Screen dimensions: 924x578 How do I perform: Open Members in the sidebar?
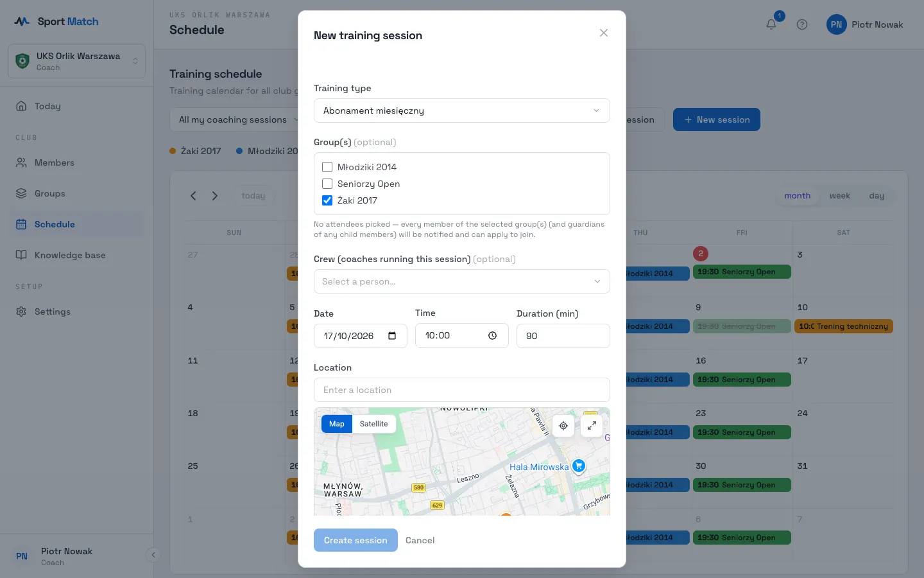(x=77, y=162)
